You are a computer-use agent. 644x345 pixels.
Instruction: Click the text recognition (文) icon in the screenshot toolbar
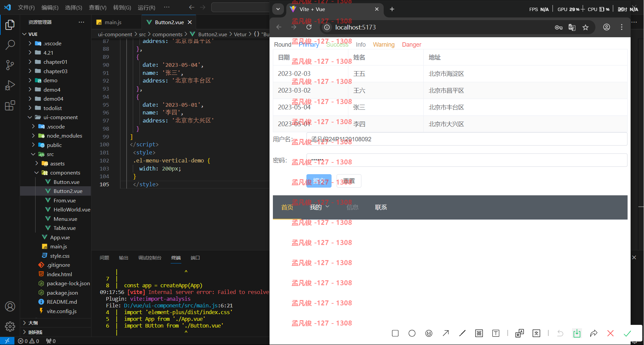(x=536, y=333)
